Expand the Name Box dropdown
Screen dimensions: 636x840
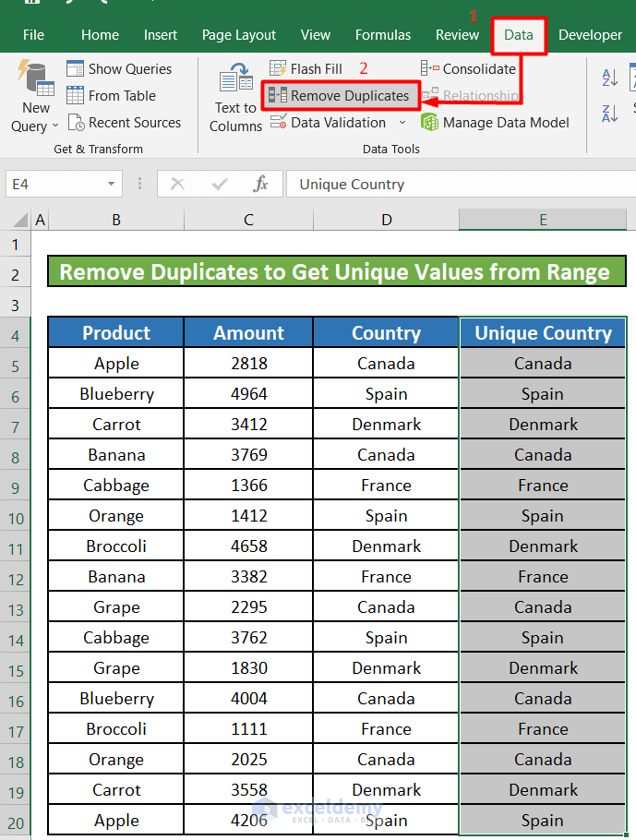pos(112,185)
